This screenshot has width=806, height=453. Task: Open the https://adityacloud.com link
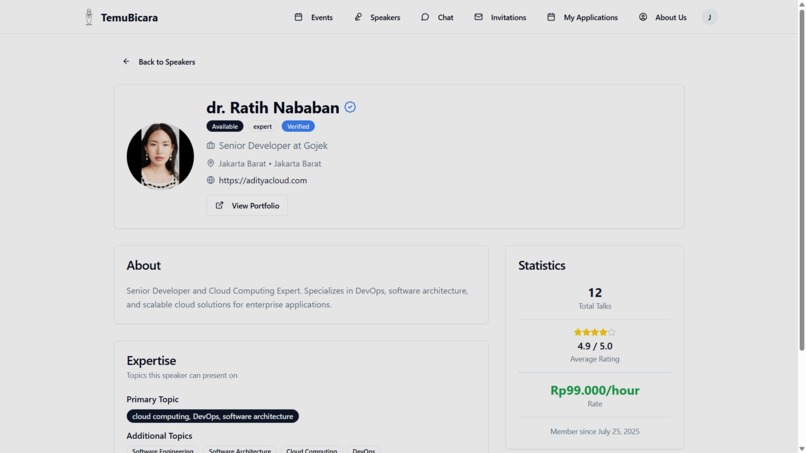point(263,180)
